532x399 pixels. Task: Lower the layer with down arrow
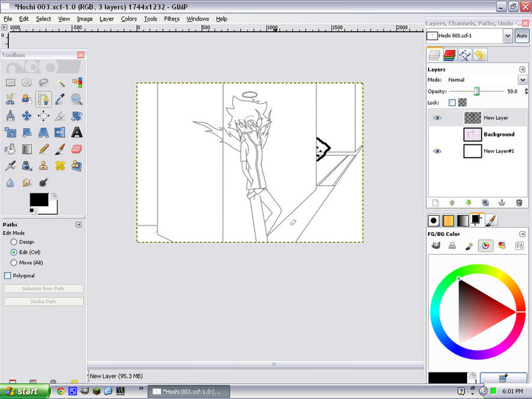469,203
